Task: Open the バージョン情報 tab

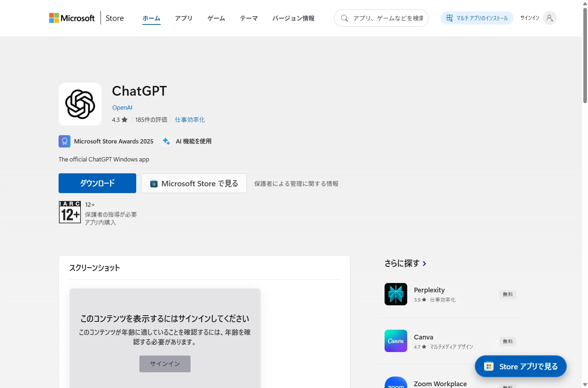Action: pyautogui.click(x=293, y=18)
